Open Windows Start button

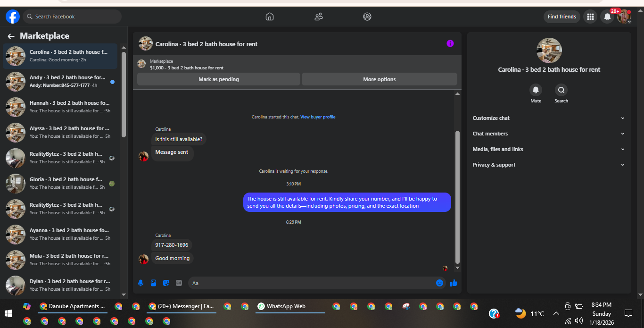click(x=8, y=313)
